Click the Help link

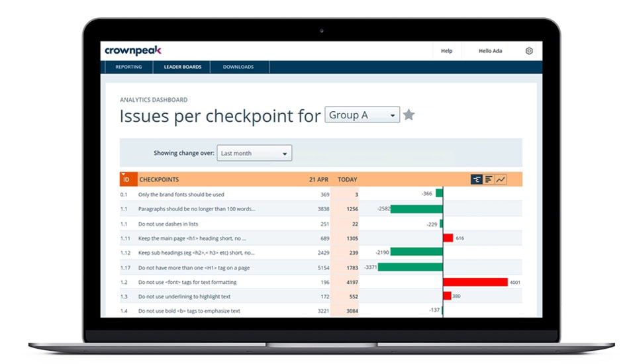point(447,51)
